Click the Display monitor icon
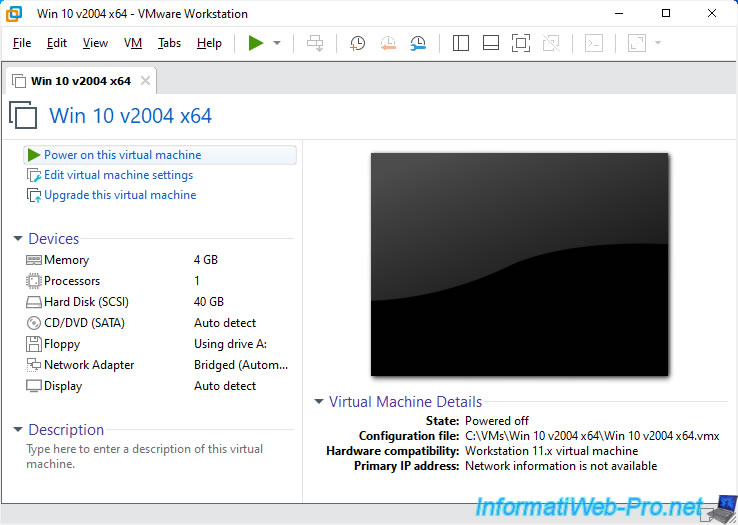The height and width of the screenshot is (525, 738). coord(34,386)
